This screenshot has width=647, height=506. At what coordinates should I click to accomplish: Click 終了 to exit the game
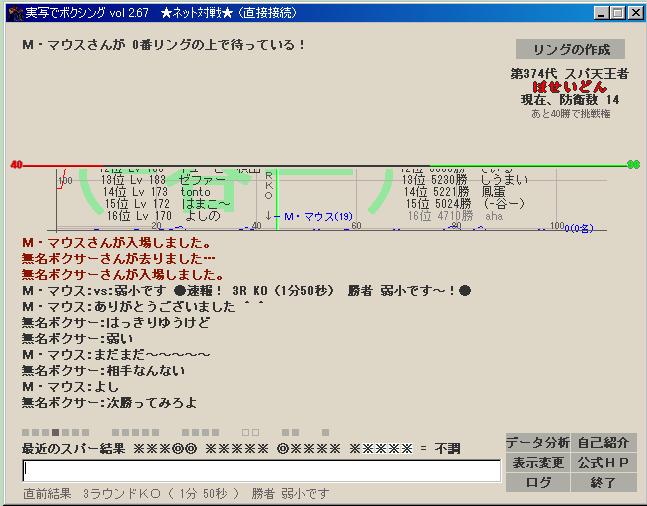[603, 482]
